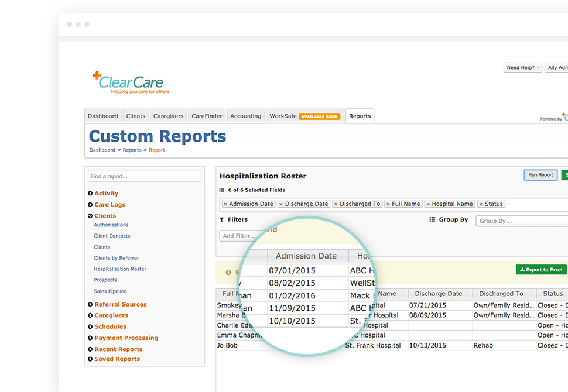The width and height of the screenshot is (568, 392).
Task: Click the Report breadcrumb link
Action: [x=157, y=150]
